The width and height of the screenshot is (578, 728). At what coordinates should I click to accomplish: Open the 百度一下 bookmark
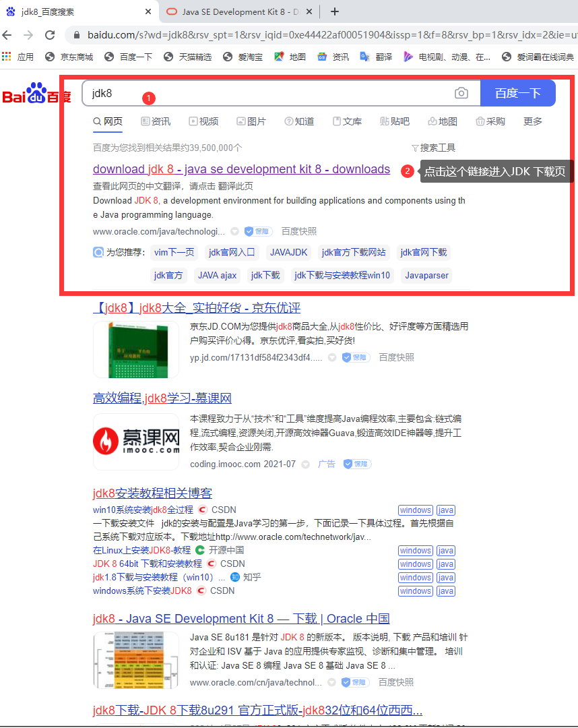coord(129,57)
